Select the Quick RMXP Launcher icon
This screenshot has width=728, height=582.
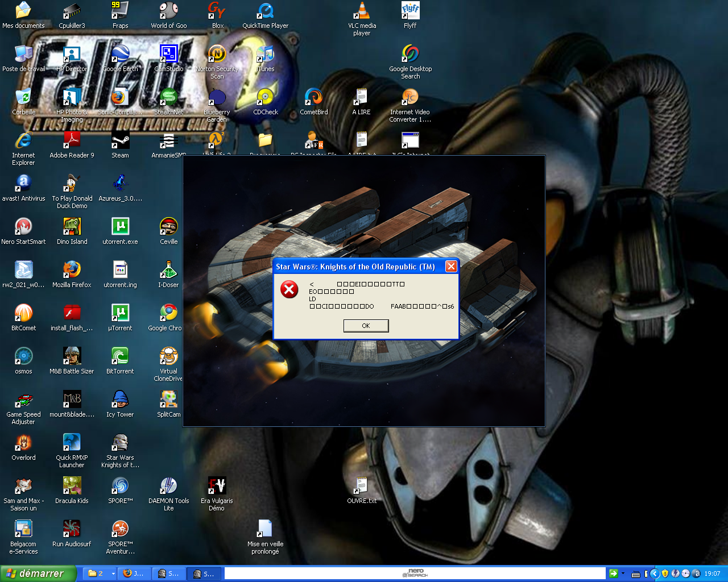(72, 451)
